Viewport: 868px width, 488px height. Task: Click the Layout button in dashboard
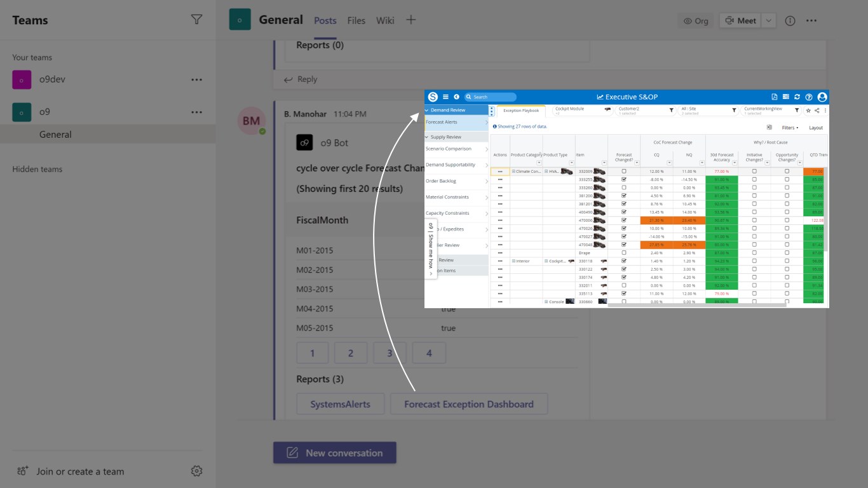point(816,128)
